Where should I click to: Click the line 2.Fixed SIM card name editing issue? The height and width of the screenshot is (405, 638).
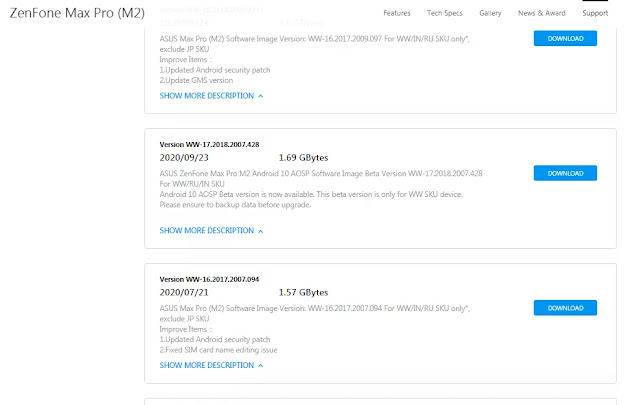(218, 350)
